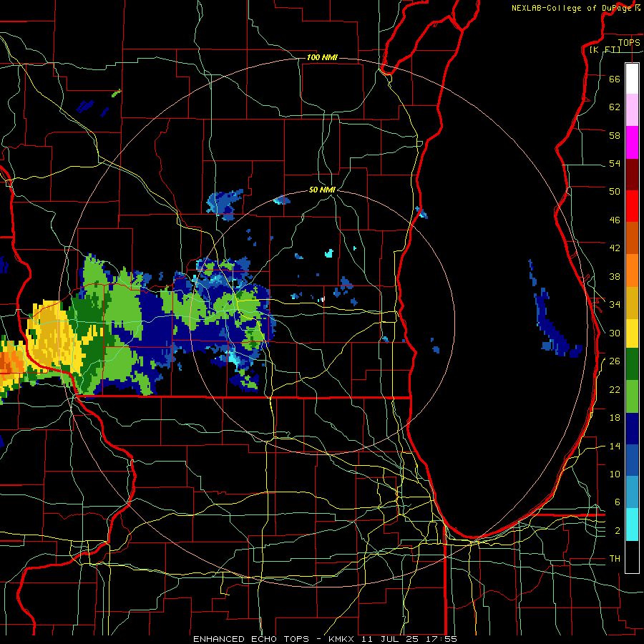Select the black TH swatch in the legend

[632, 557]
